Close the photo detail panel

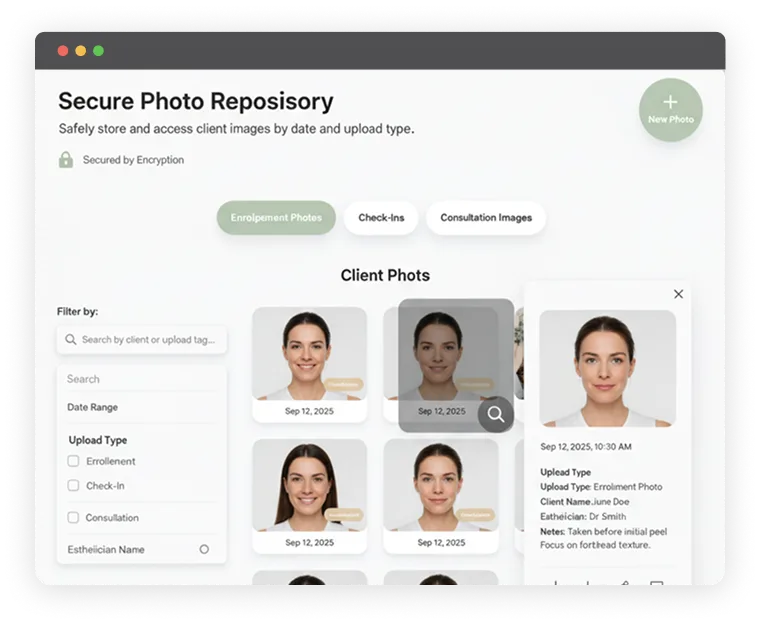678,294
